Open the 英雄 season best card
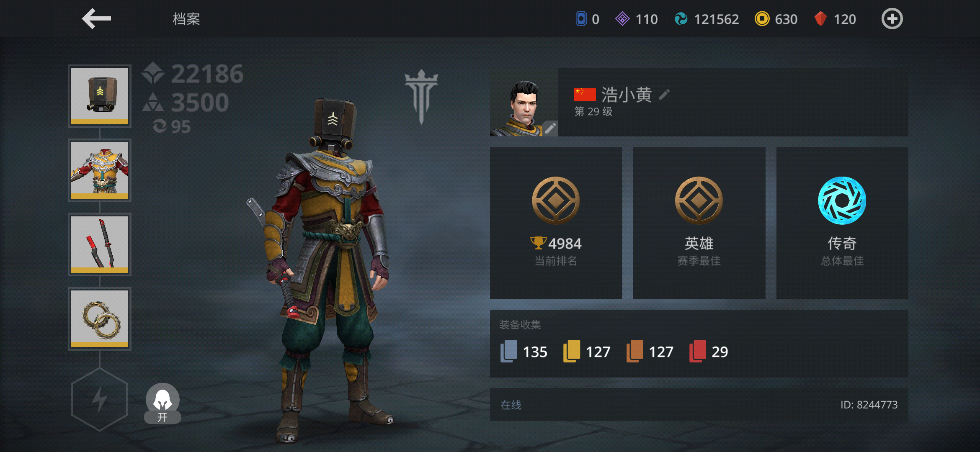The width and height of the screenshot is (980, 452). (699, 223)
